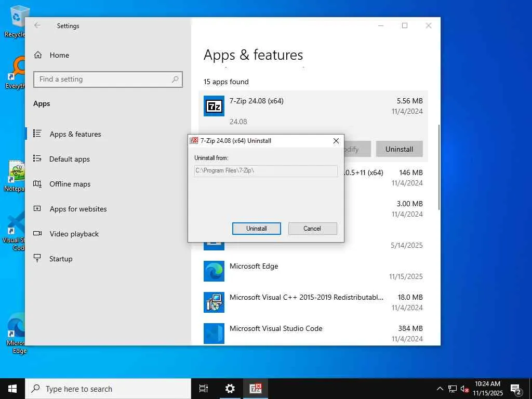Select the Microsoft Edge desktop shortcut
Image resolution: width=532 pixels, height=399 pixels.
click(x=16, y=334)
